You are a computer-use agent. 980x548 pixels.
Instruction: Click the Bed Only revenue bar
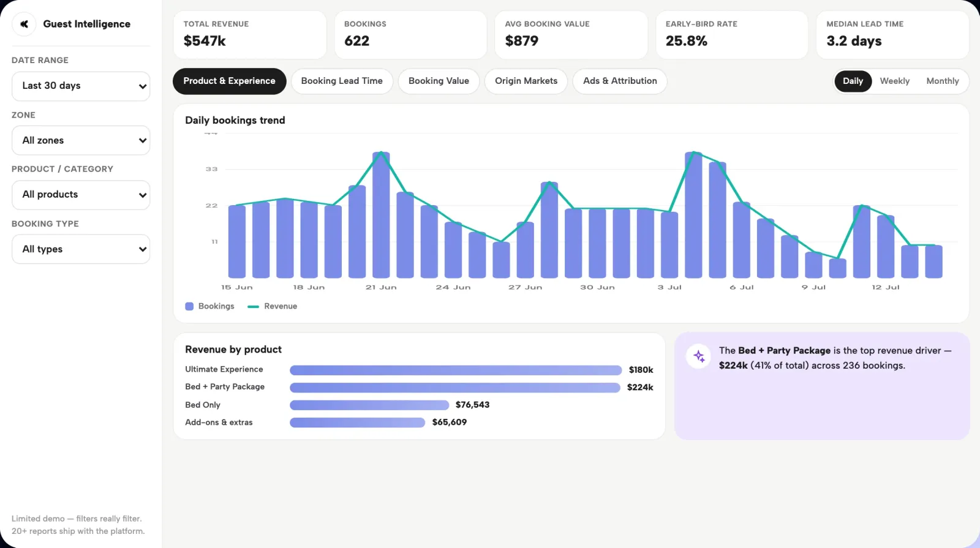(x=369, y=405)
